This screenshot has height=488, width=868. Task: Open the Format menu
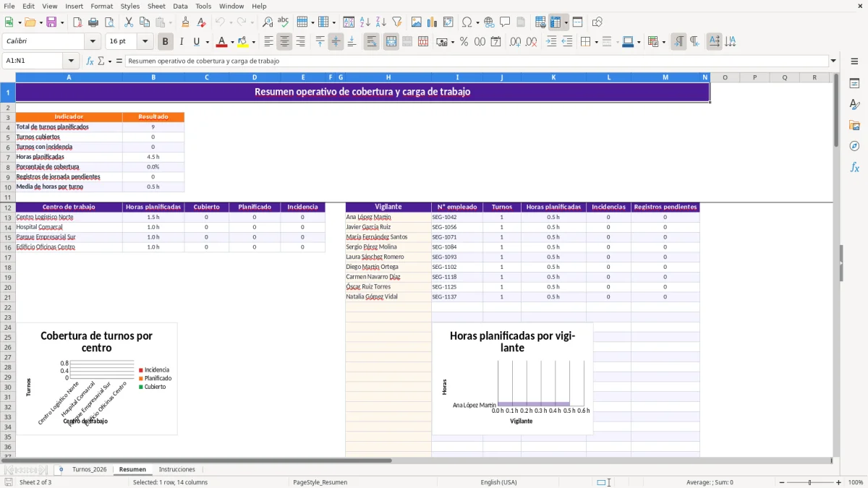pos(101,6)
